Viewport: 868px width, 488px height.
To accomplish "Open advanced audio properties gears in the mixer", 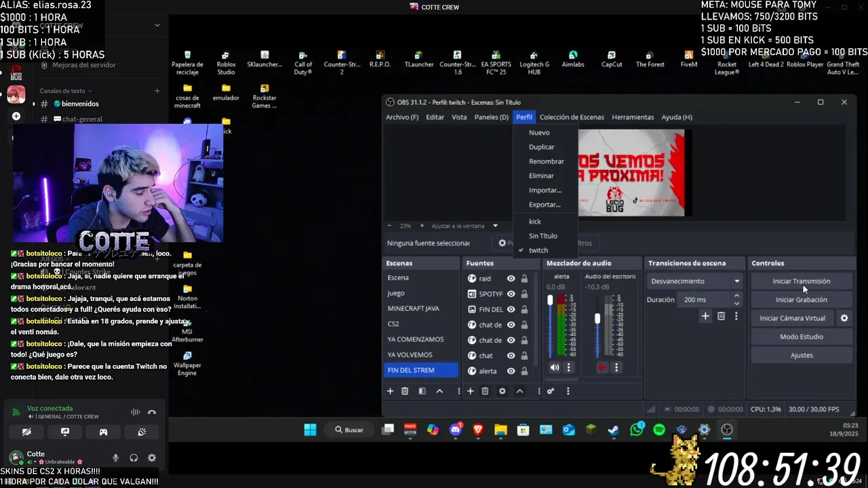I will (551, 391).
